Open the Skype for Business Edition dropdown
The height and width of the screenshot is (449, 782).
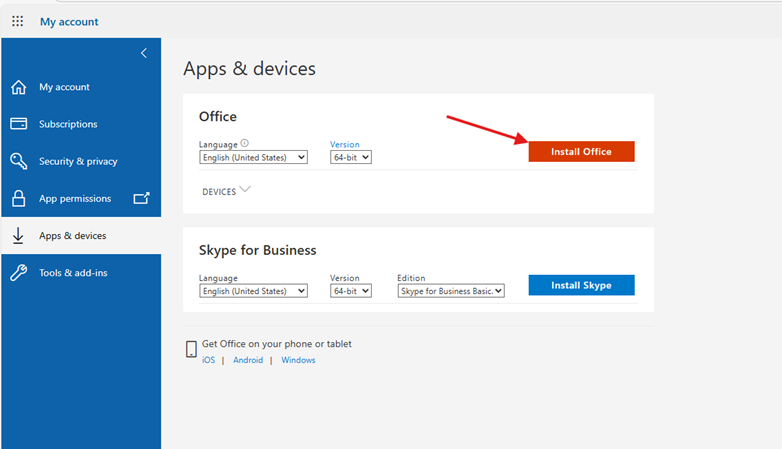pyautogui.click(x=450, y=291)
